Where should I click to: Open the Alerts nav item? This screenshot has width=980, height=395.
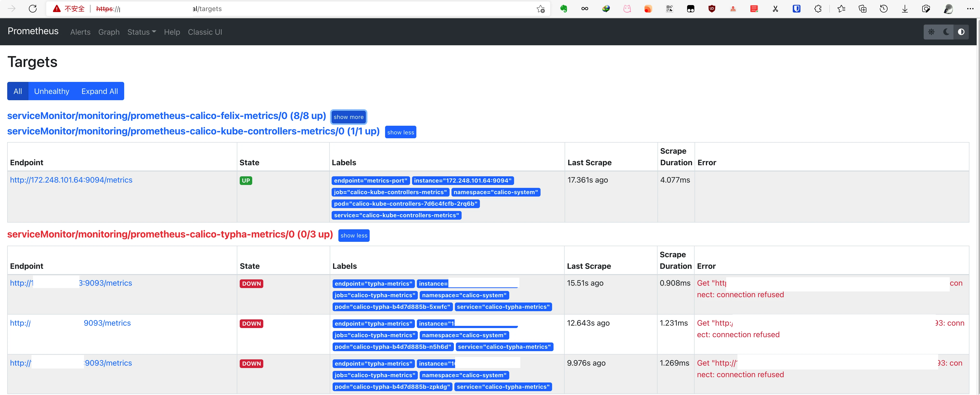pyautogui.click(x=80, y=32)
